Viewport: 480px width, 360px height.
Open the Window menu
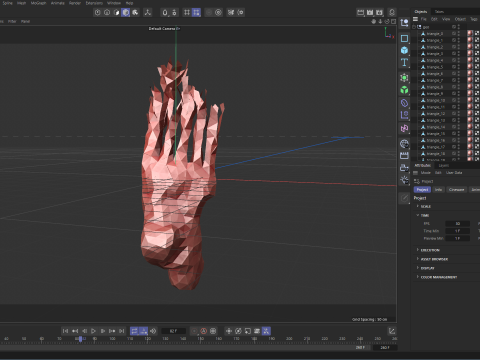pos(114,3)
